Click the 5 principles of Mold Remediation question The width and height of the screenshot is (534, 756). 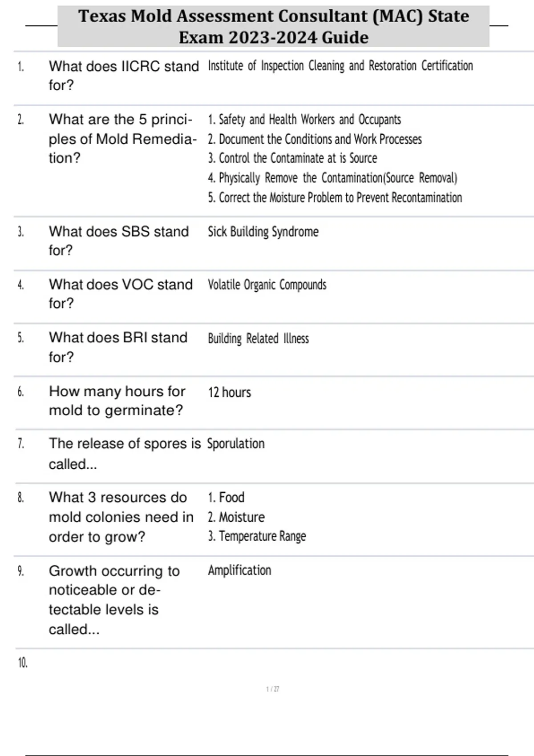click(122, 139)
